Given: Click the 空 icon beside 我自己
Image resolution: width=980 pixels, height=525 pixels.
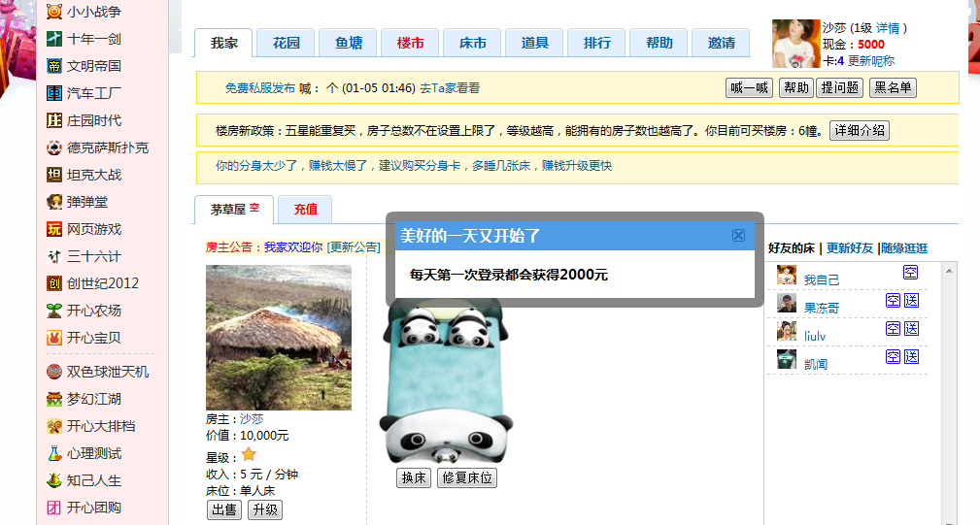Looking at the screenshot, I should click(x=911, y=272).
